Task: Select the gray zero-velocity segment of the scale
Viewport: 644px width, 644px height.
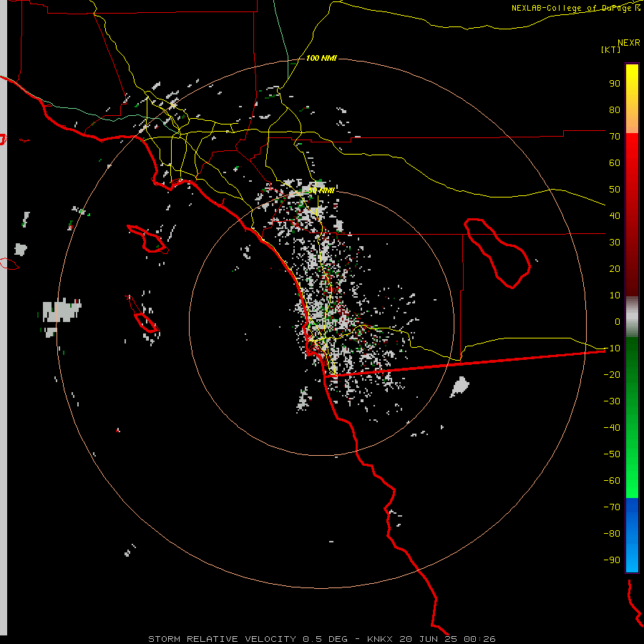Action: point(632,317)
